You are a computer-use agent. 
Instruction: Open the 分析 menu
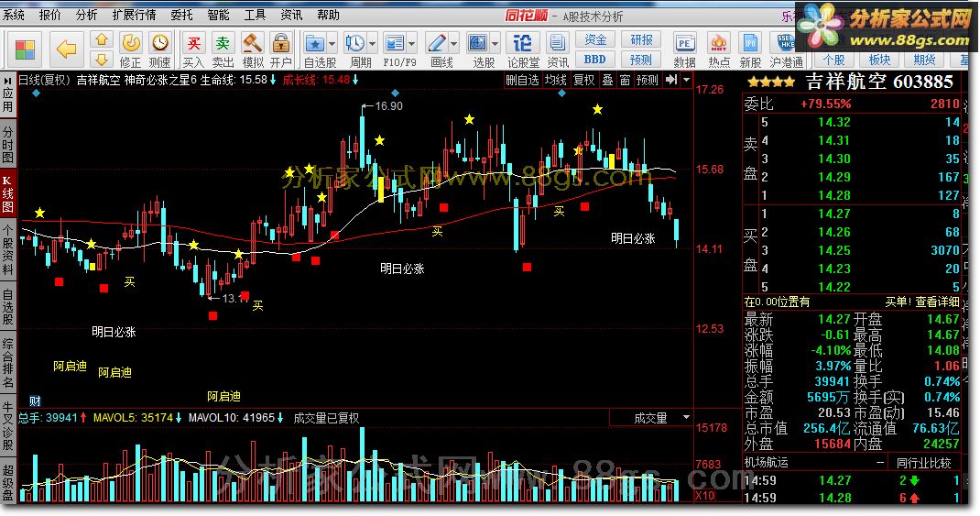click(x=86, y=15)
